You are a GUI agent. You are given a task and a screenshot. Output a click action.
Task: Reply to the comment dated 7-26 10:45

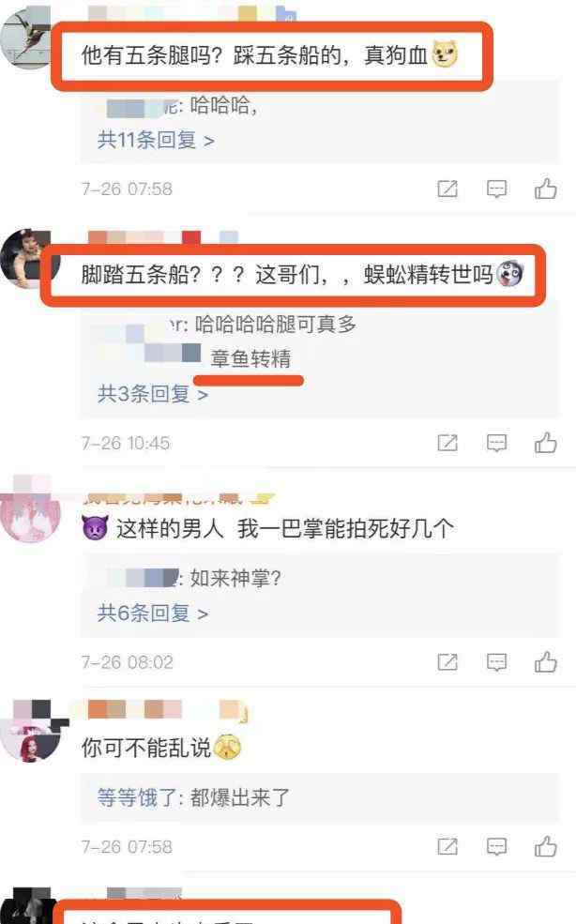coord(496,443)
